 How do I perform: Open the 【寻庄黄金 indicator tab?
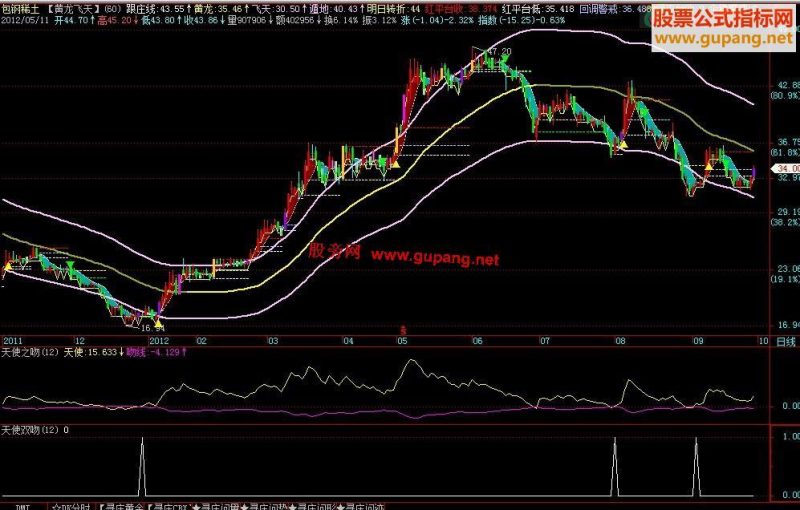pos(121,506)
